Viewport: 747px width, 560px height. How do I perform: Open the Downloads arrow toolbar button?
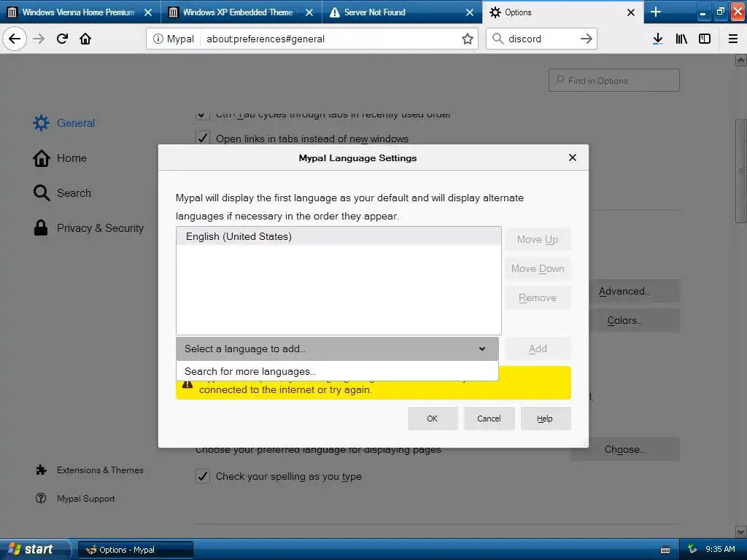coord(658,39)
